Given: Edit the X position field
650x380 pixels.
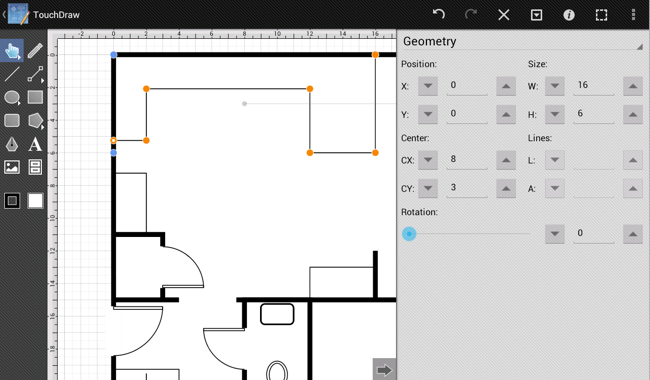Looking at the screenshot, I should [x=467, y=86].
